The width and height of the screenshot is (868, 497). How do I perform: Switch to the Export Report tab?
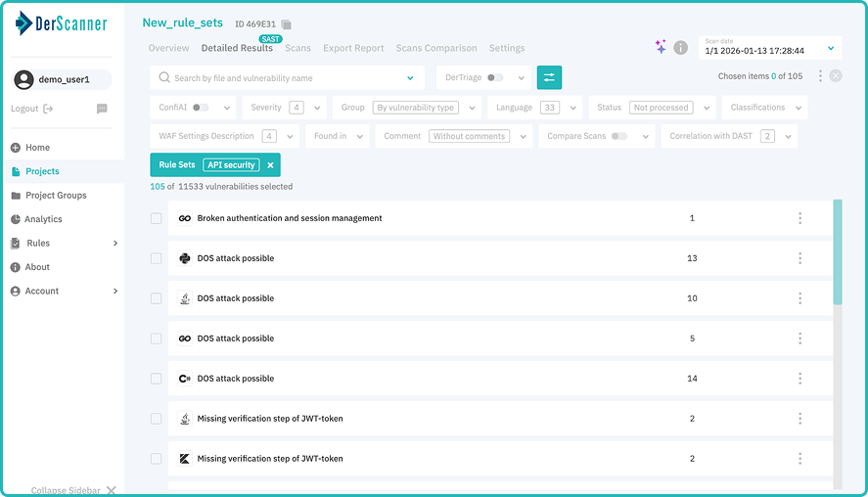353,48
